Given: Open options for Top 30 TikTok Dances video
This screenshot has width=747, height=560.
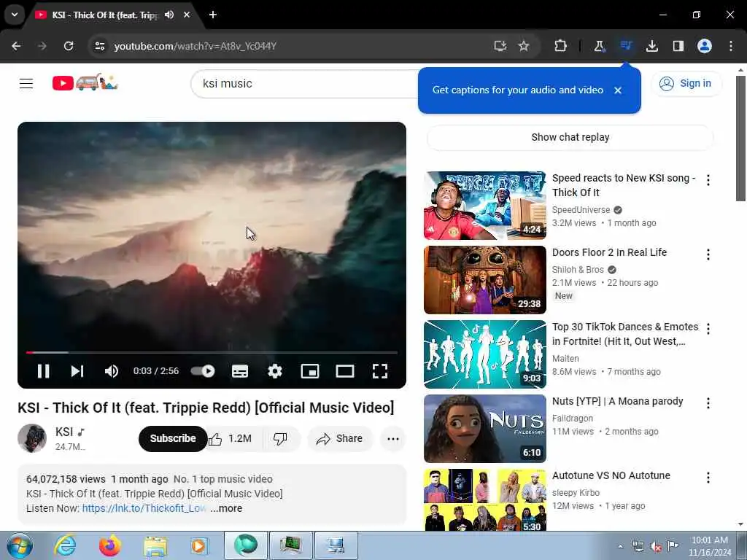Looking at the screenshot, I should click(708, 329).
